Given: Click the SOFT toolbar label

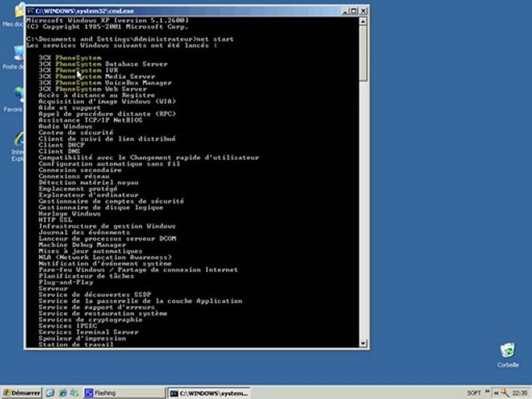Looking at the screenshot, I should coord(474,393).
